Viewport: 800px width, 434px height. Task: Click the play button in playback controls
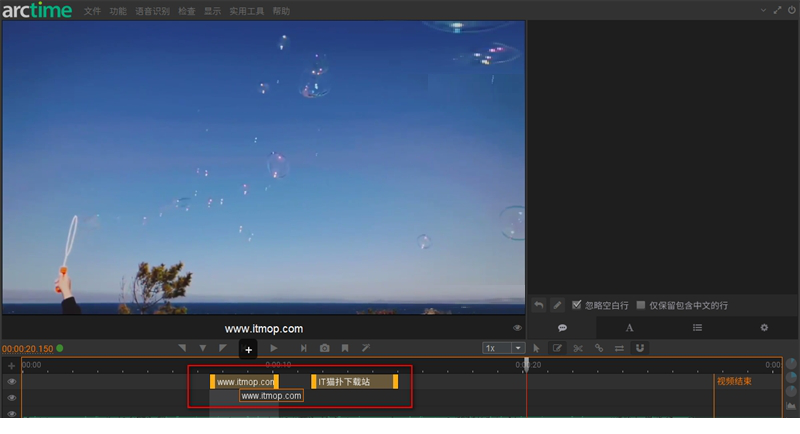point(274,348)
